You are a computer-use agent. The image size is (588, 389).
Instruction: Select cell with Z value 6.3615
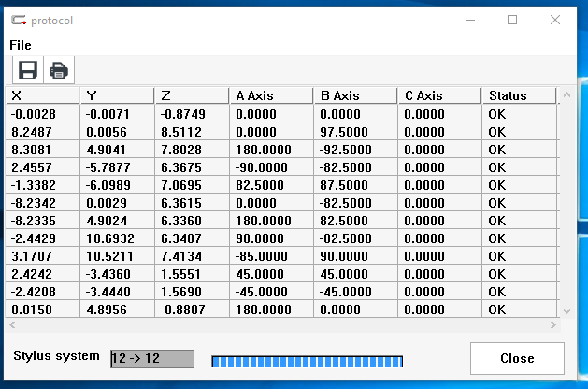[192, 203]
